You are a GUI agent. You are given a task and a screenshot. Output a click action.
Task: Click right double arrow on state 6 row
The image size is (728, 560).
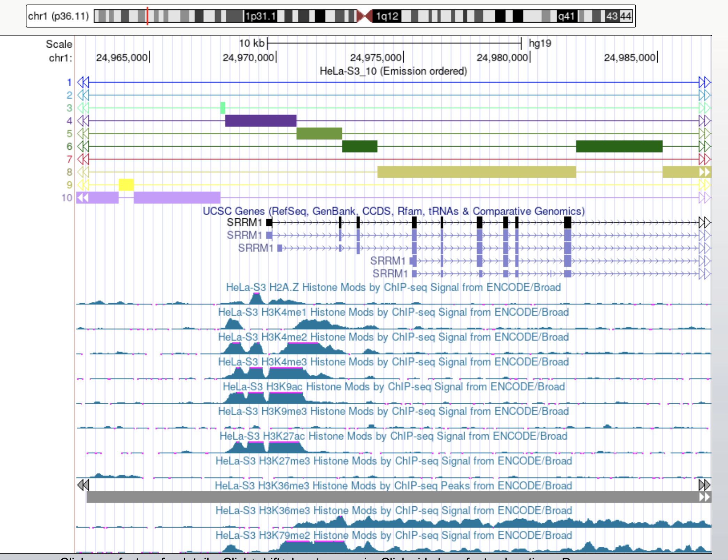click(705, 147)
